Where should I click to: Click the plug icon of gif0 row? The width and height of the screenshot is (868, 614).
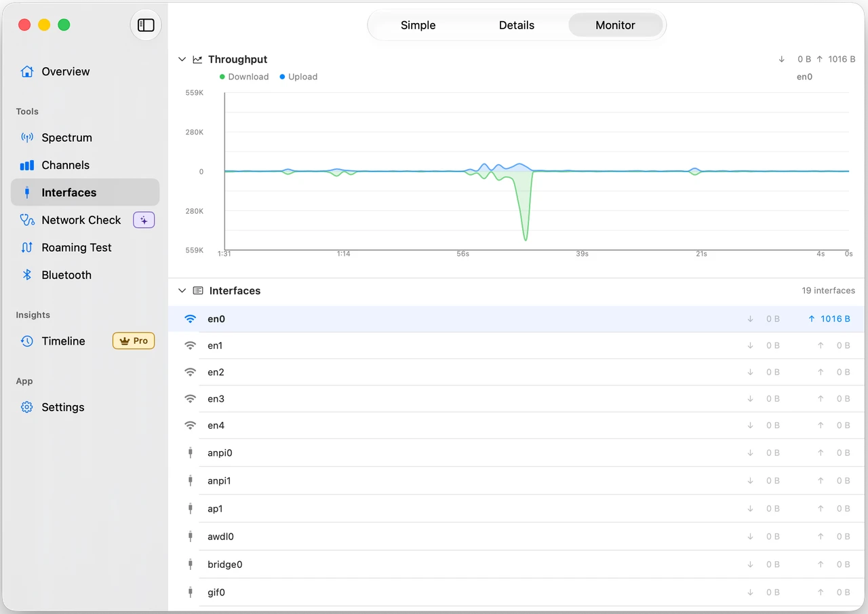pyautogui.click(x=191, y=592)
